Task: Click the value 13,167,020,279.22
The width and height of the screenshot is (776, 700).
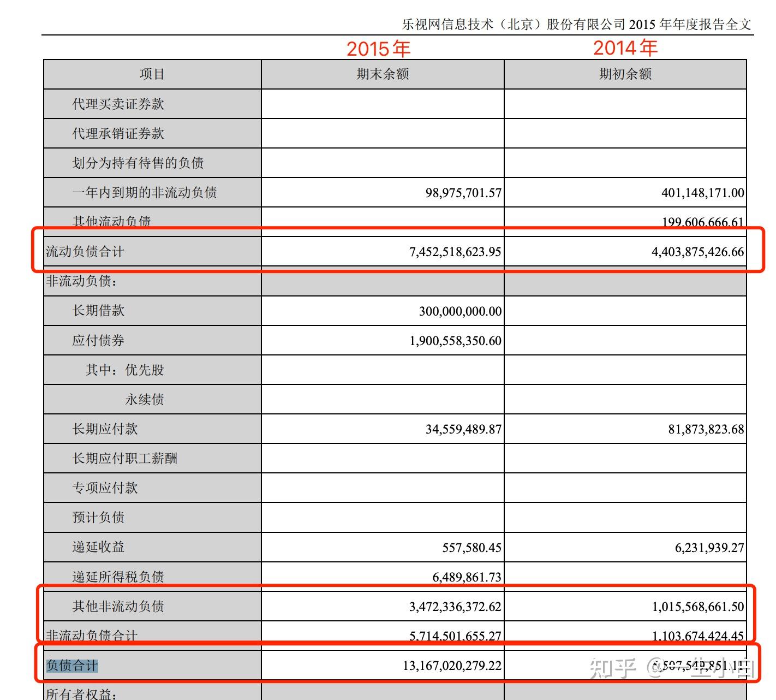Action: [x=452, y=666]
